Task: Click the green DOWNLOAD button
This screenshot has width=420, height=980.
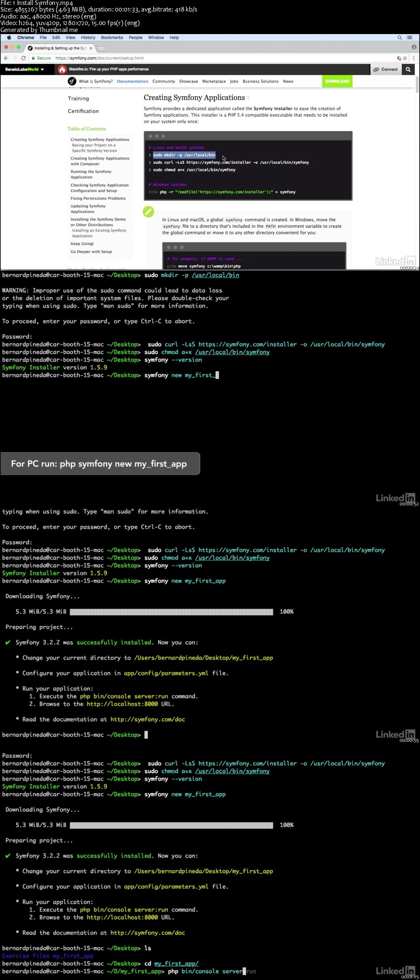Action: [337, 81]
